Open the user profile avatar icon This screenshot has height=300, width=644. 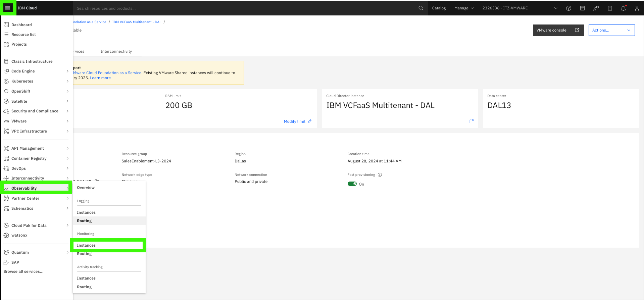pos(637,8)
